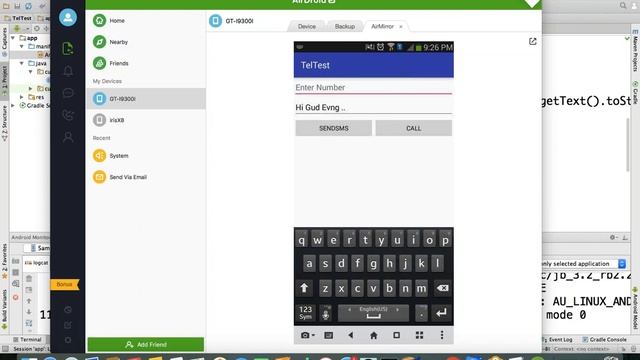Open Maven Projects side tab

(x=636, y=51)
